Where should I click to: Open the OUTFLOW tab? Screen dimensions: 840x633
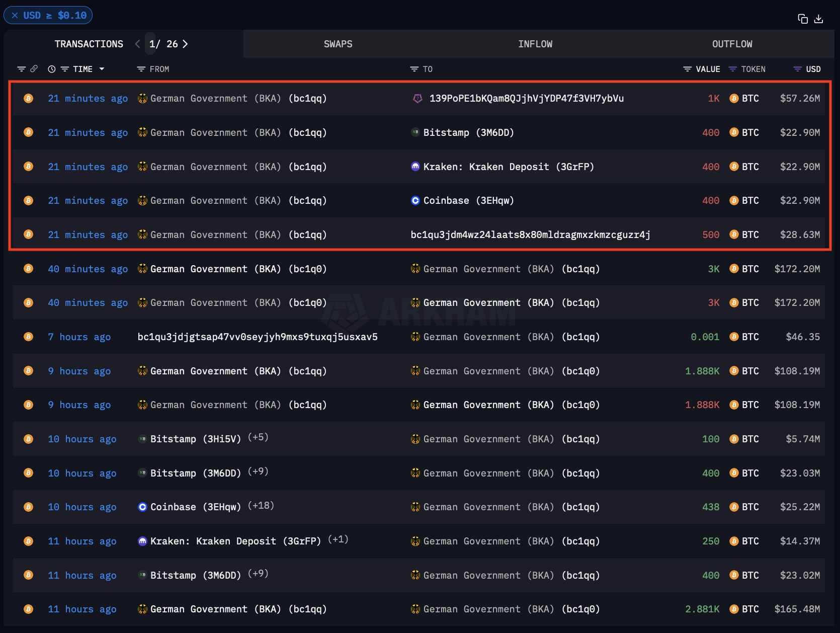[x=732, y=44]
